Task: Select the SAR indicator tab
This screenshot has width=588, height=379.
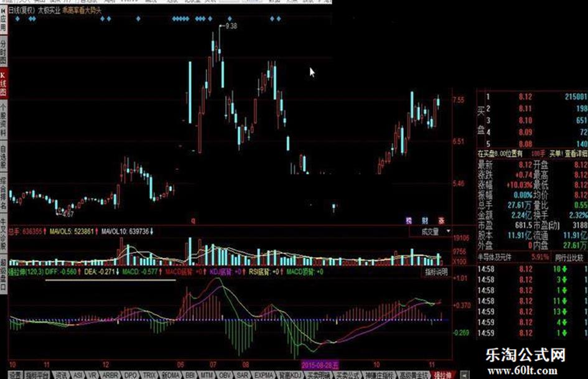Action: tap(242, 375)
